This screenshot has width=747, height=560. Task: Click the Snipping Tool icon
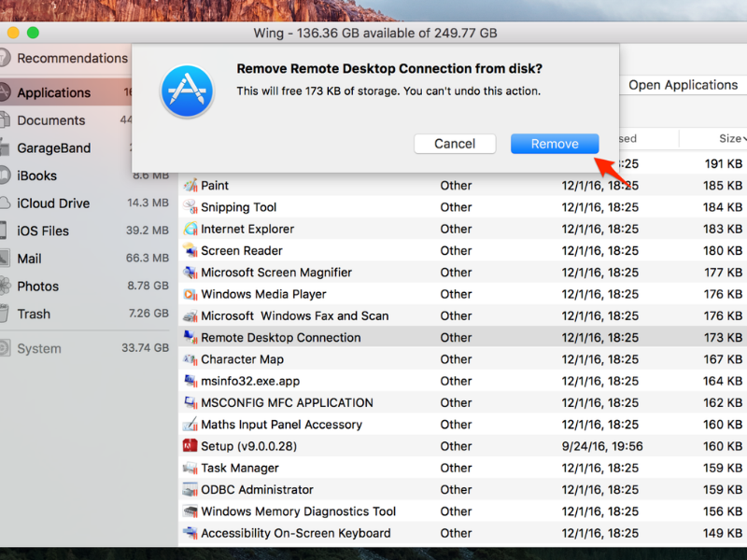click(x=190, y=207)
